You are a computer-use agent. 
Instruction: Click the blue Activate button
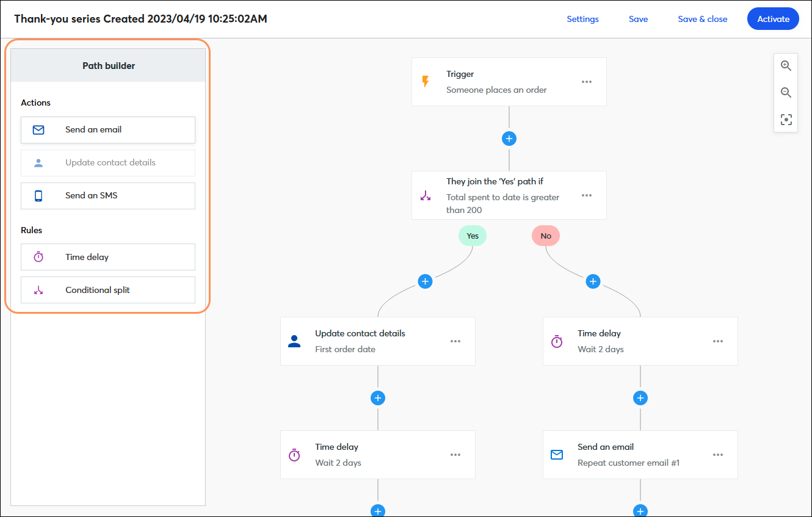tap(773, 19)
